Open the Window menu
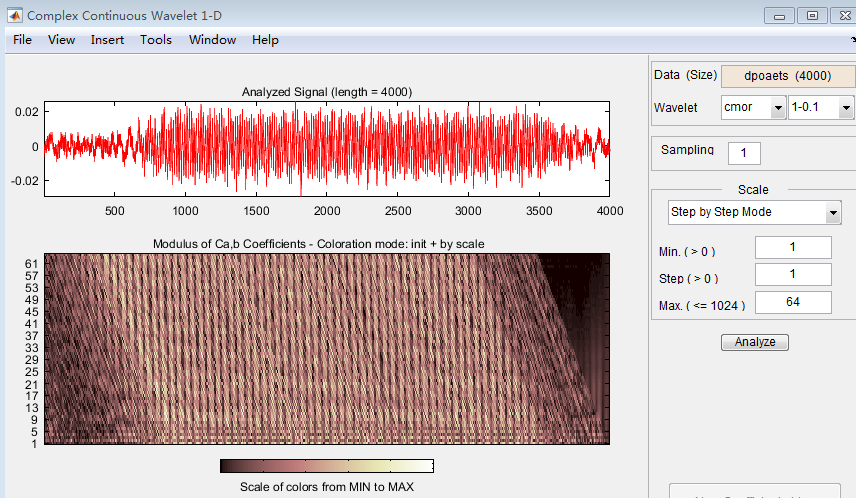Viewport: 856px width, 498px height. [x=212, y=40]
